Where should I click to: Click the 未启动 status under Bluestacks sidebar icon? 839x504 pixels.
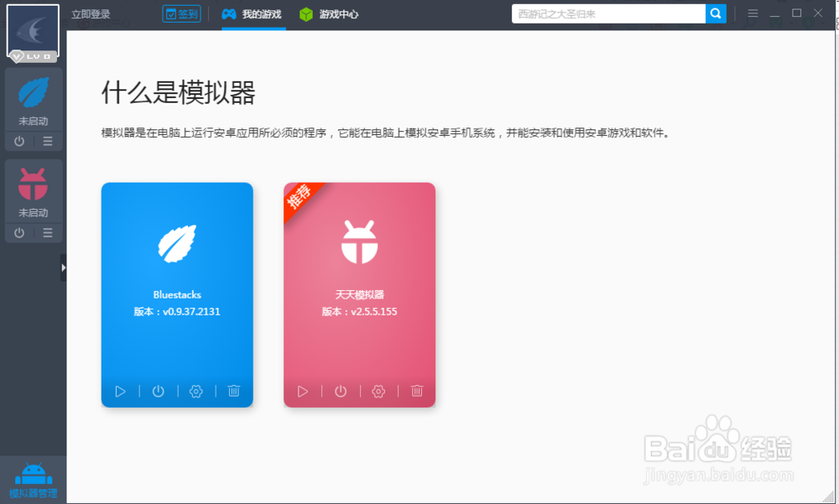pos(34,121)
